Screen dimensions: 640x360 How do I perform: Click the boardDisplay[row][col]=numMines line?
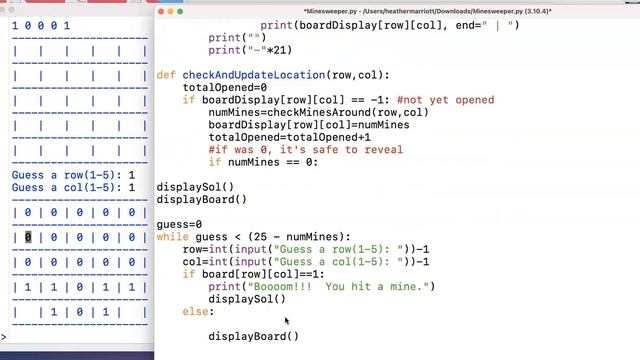(309, 125)
